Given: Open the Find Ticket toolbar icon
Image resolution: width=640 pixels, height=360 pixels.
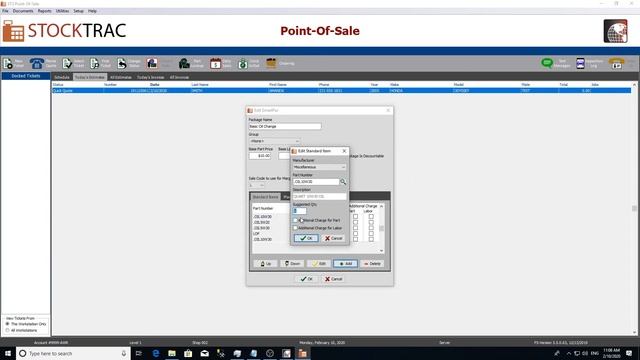Looking at the screenshot, I should tap(94, 63).
